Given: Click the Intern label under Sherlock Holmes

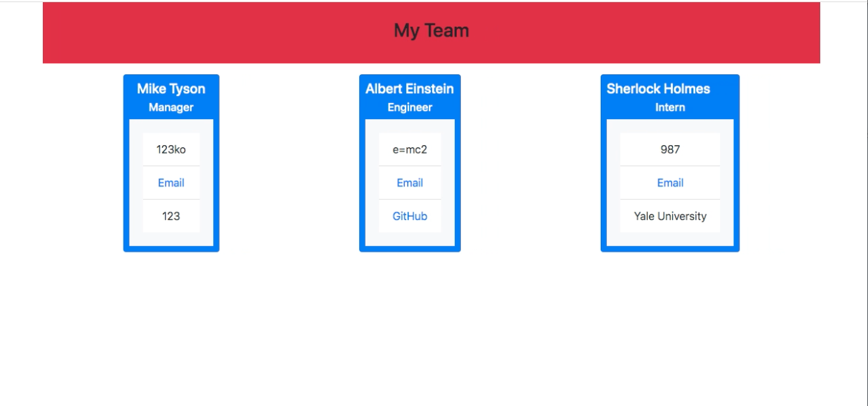Looking at the screenshot, I should tap(669, 107).
